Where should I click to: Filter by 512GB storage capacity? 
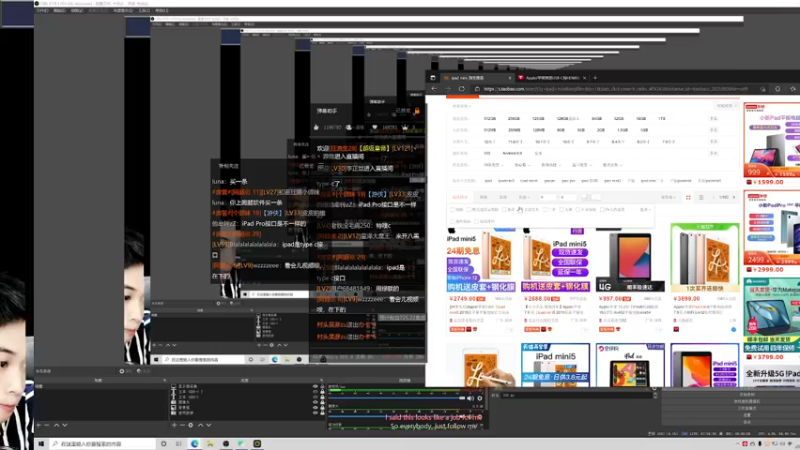(490, 118)
